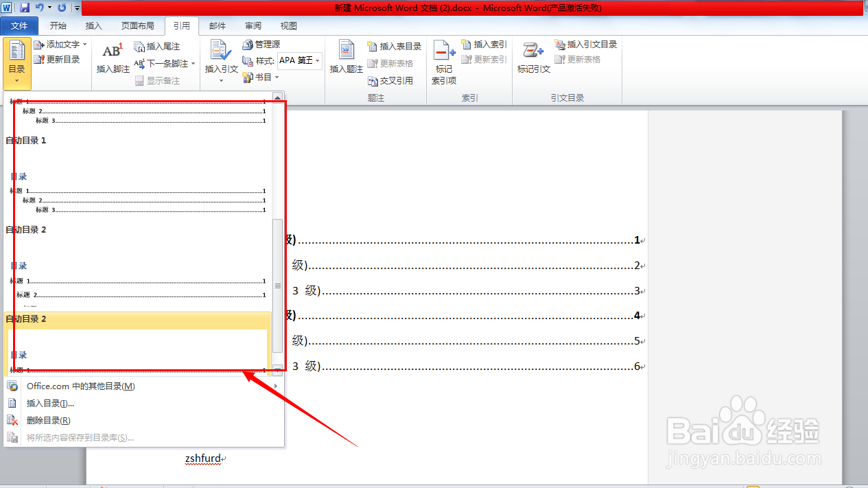The image size is (868, 488).
Task: Select Office.com 中的其他目录(M) entry
Action: point(143,386)
